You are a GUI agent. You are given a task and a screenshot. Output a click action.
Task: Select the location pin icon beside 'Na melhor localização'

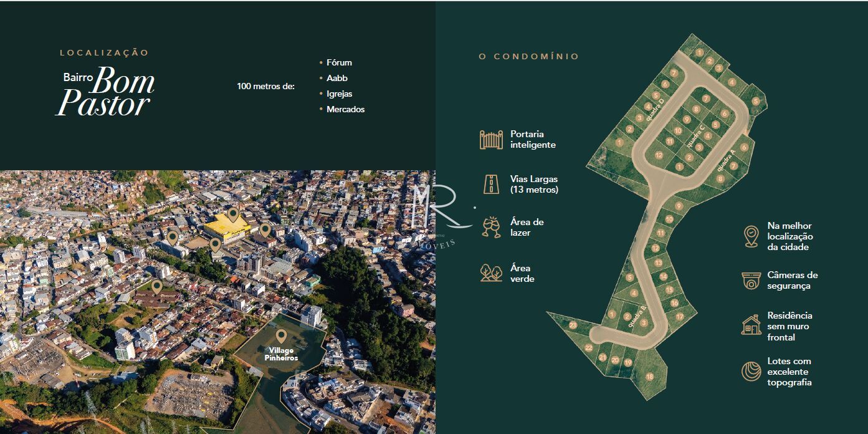(751, 236)
